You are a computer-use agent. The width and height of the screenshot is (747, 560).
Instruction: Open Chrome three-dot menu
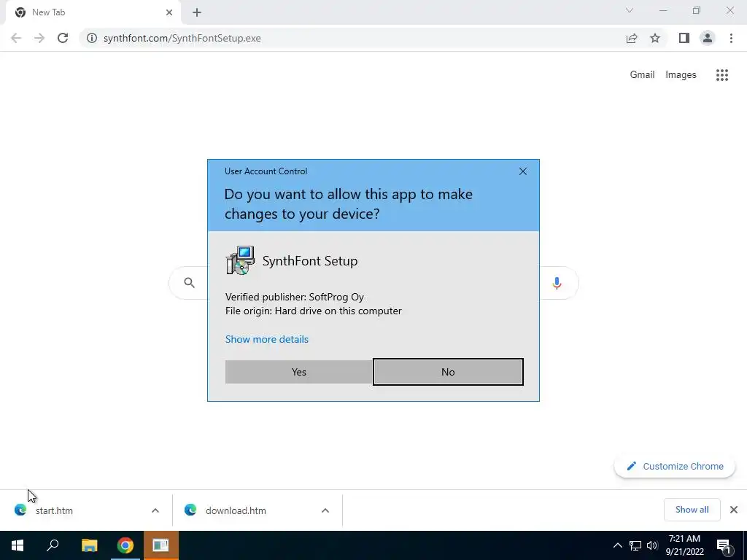point(731,38)
